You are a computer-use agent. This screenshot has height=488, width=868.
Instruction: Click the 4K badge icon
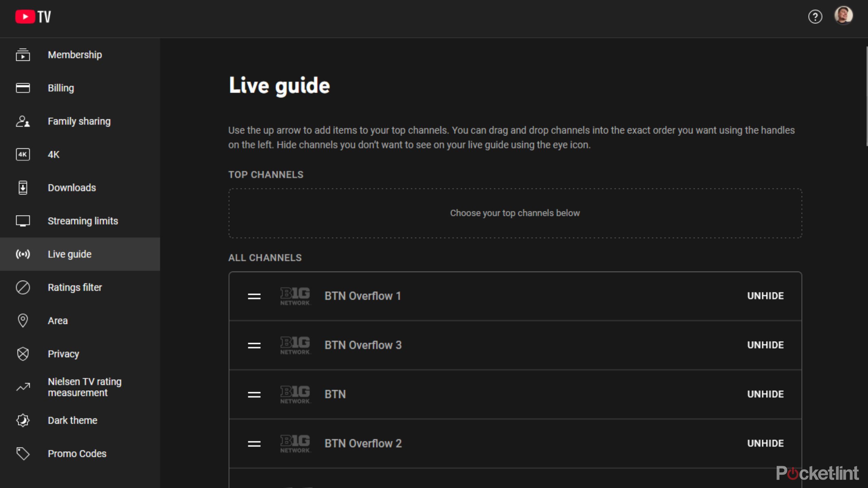pos(23,154)
